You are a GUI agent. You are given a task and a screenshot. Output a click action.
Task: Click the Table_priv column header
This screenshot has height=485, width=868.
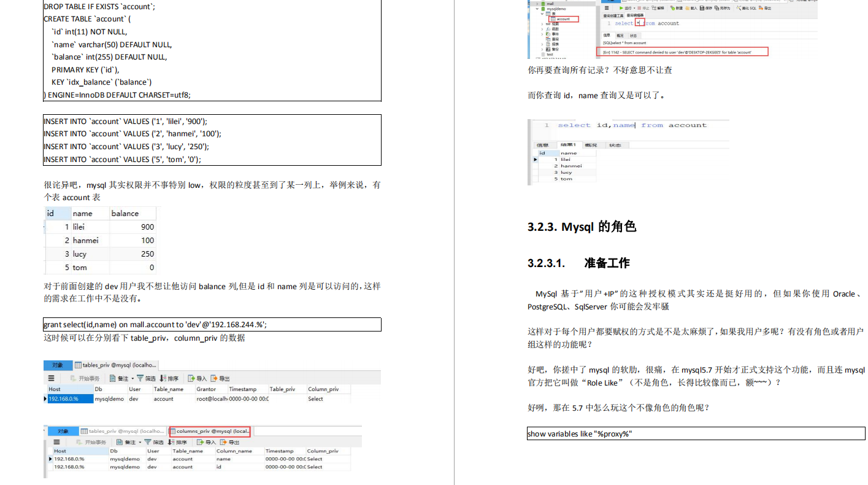click(287, 389)
